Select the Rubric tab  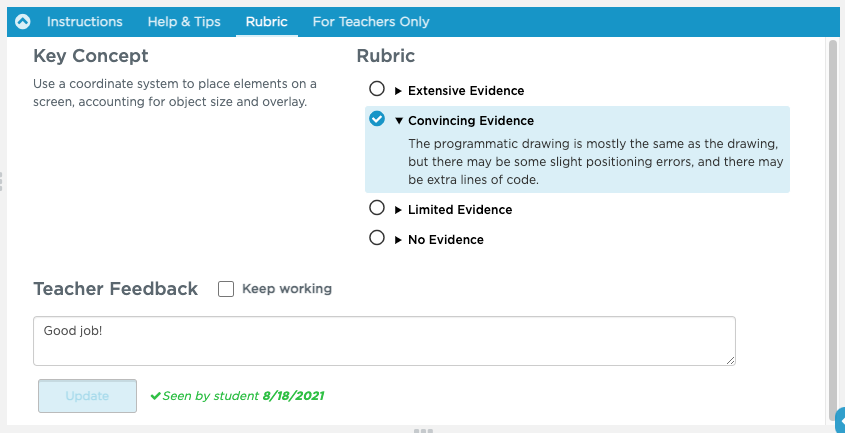click(266, 21)
